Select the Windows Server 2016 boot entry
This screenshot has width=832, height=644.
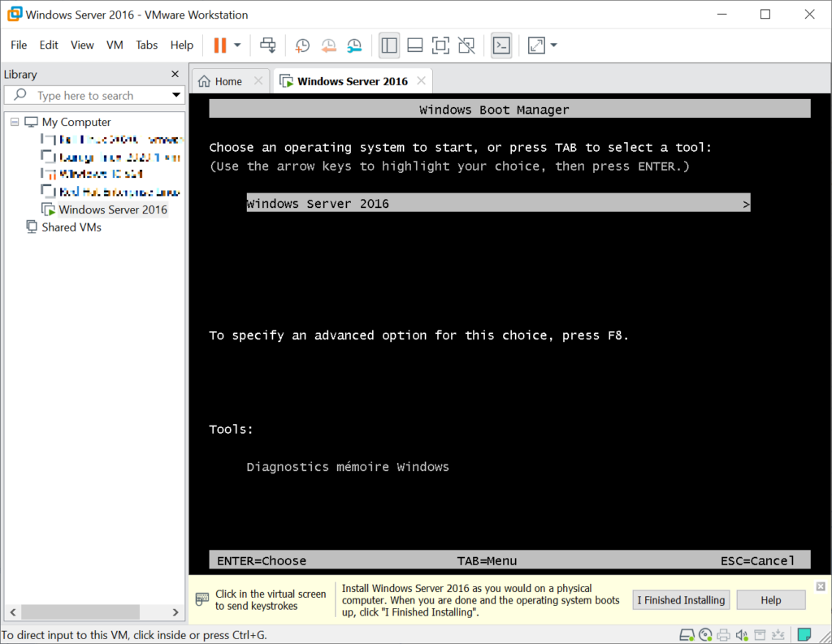[x=498, y=204]
